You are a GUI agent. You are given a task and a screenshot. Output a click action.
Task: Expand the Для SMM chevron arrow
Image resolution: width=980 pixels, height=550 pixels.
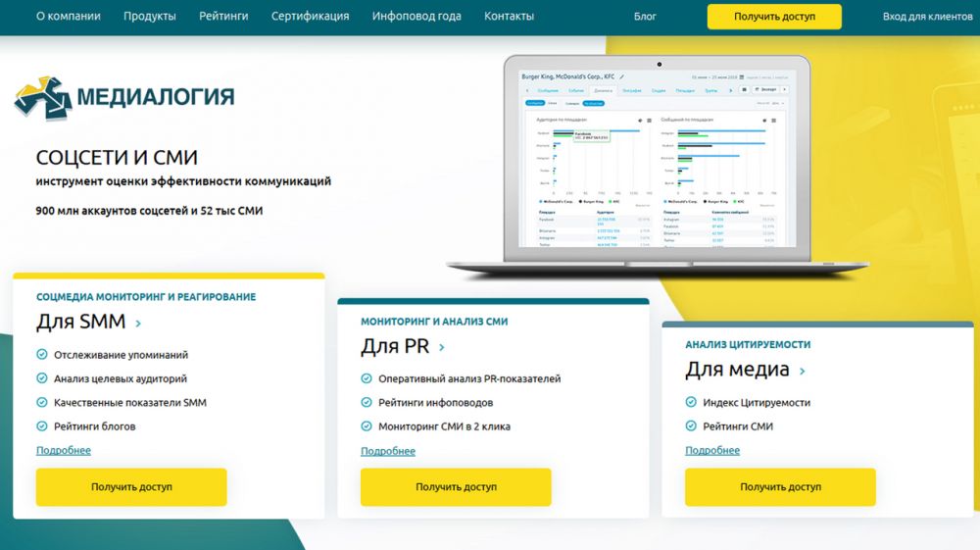coord(138,323)
